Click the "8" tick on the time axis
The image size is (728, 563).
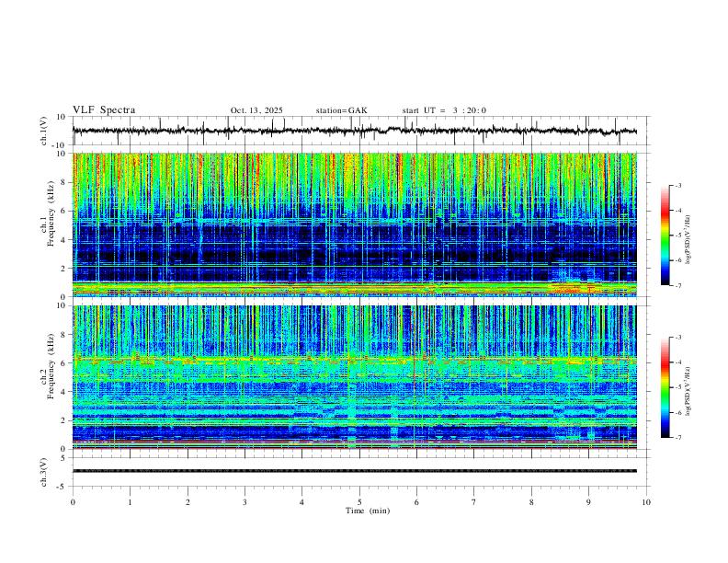coord(531,502)
